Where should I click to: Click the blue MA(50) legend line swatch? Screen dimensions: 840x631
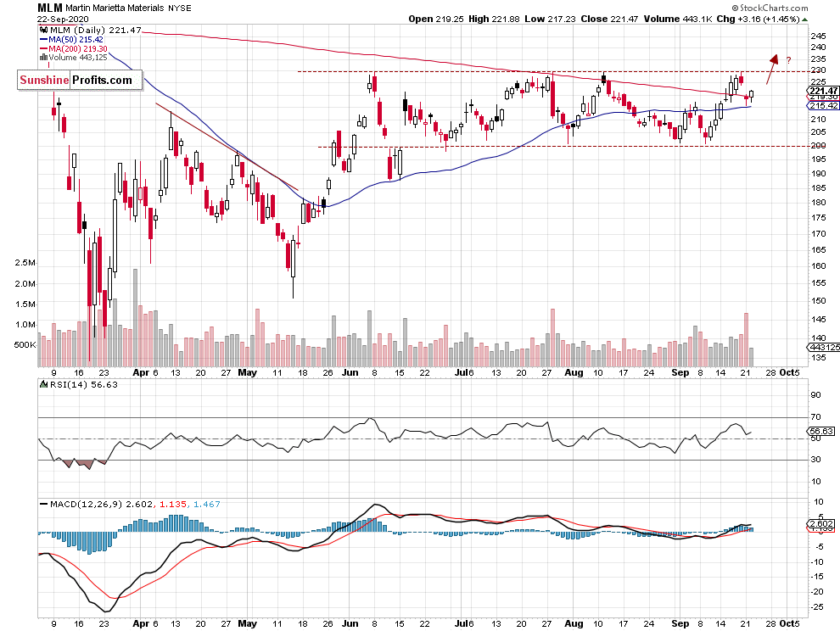point(44,40)
